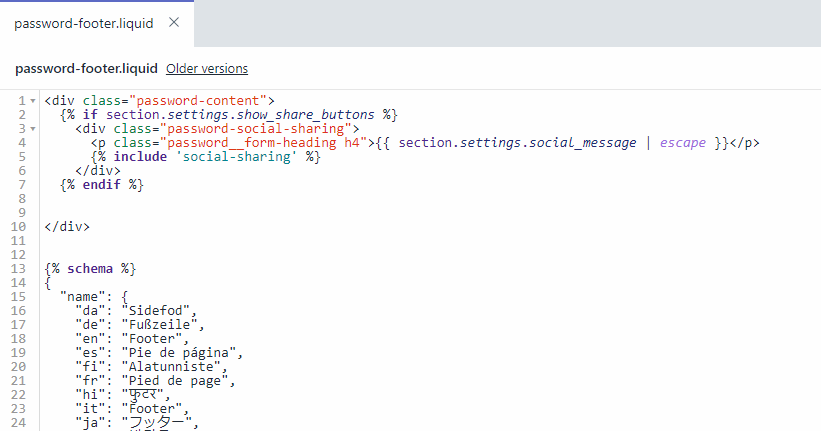Click the "Fußzeile" value on line 17
The width and height of the screenshot is (821, 431).
[160, 325]
